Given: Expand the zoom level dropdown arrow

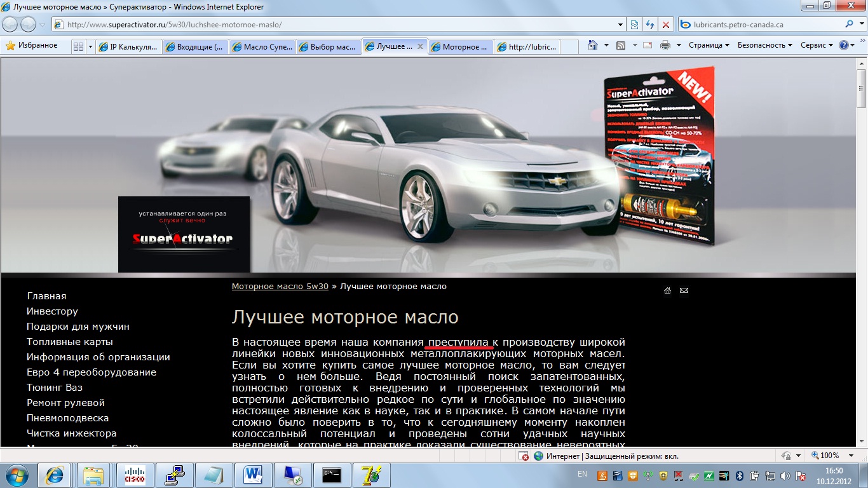Looking at the screenshot, I should (852, 456).
